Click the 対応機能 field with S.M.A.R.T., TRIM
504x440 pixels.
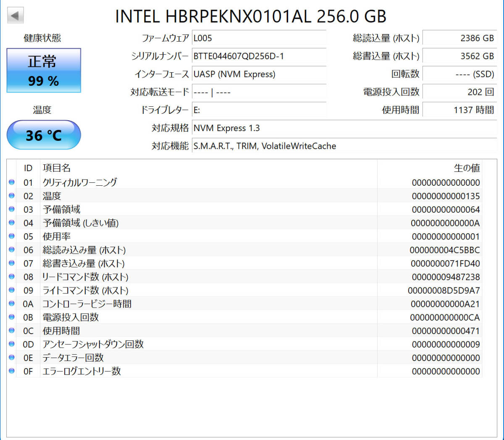point(344,146)
